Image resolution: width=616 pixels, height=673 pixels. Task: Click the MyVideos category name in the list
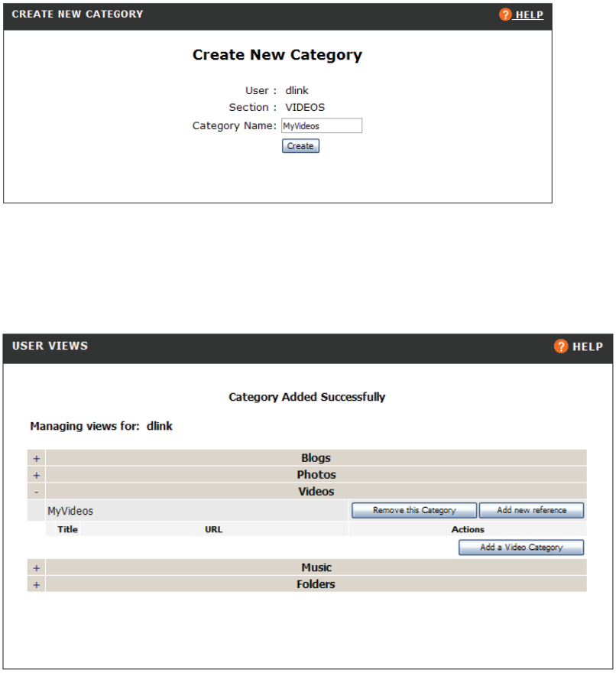tap(70, 510)
